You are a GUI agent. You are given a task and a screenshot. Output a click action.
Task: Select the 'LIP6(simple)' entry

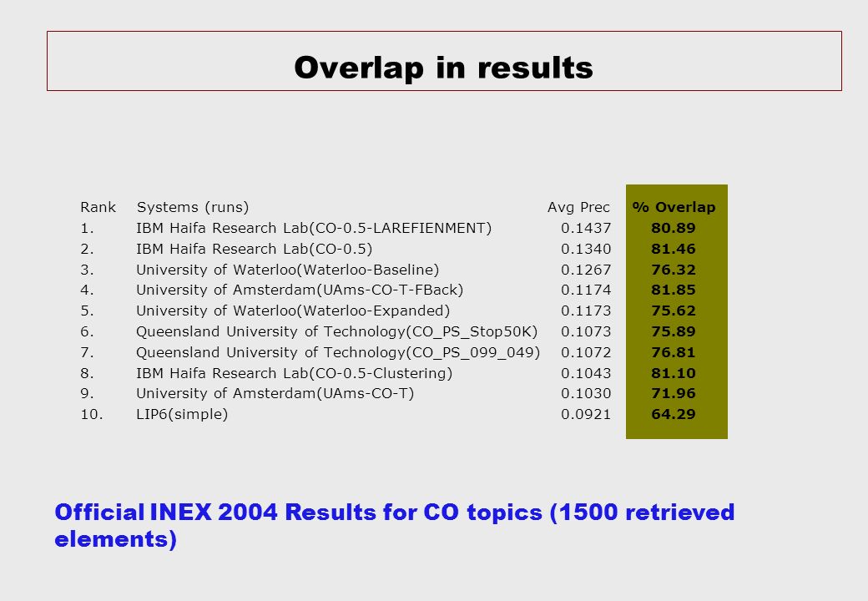tap(182, 415)
